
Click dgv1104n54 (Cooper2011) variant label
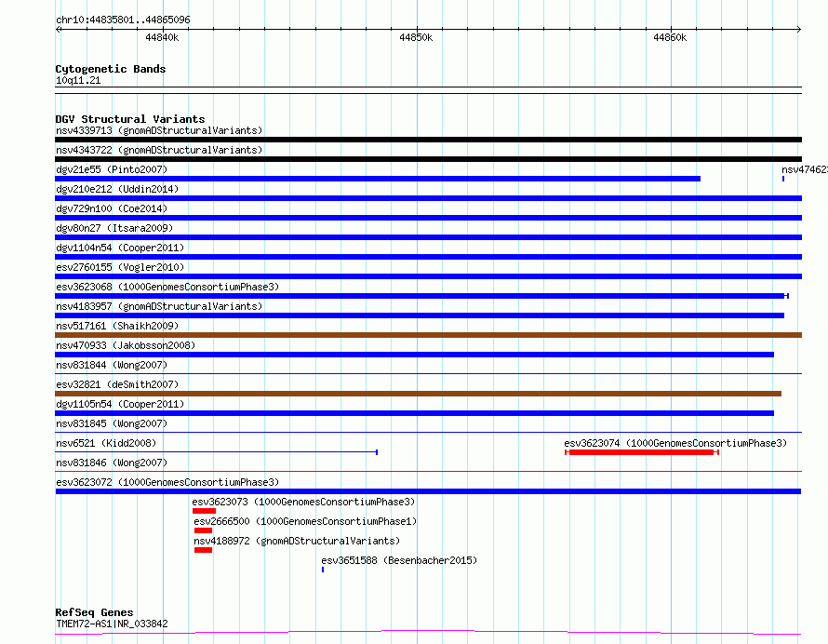(120, 248)
